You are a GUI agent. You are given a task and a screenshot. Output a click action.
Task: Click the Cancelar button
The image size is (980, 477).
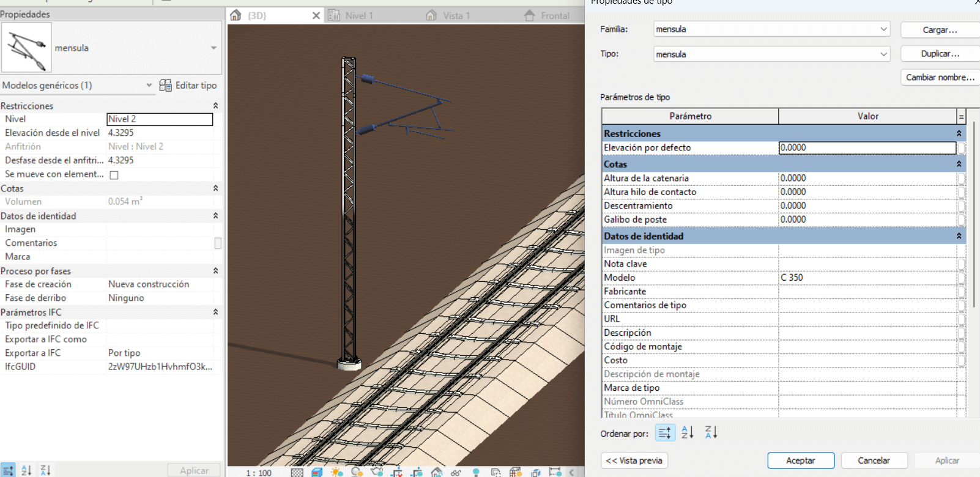[x=874, y=460]
